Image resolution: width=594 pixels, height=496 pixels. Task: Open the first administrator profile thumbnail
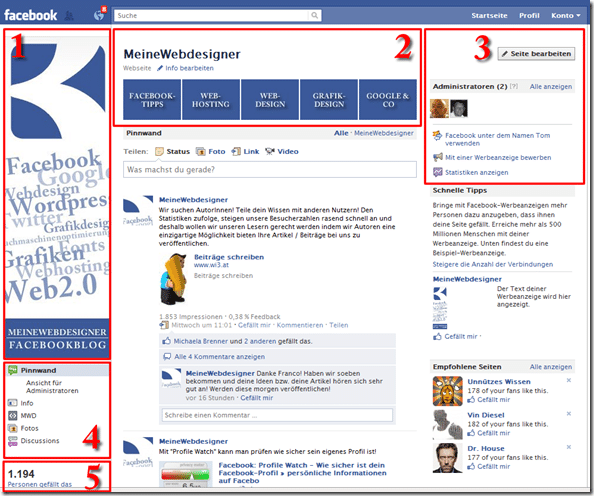(x=439, y=108)
